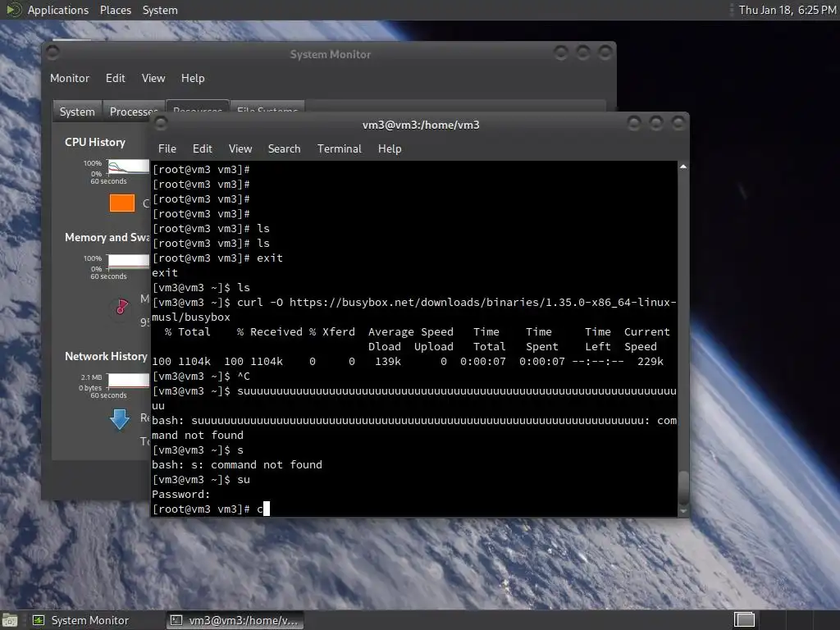Click the terminal vertical scrollbar thumb
840x630 pixels.
click(x=683, y=488)
